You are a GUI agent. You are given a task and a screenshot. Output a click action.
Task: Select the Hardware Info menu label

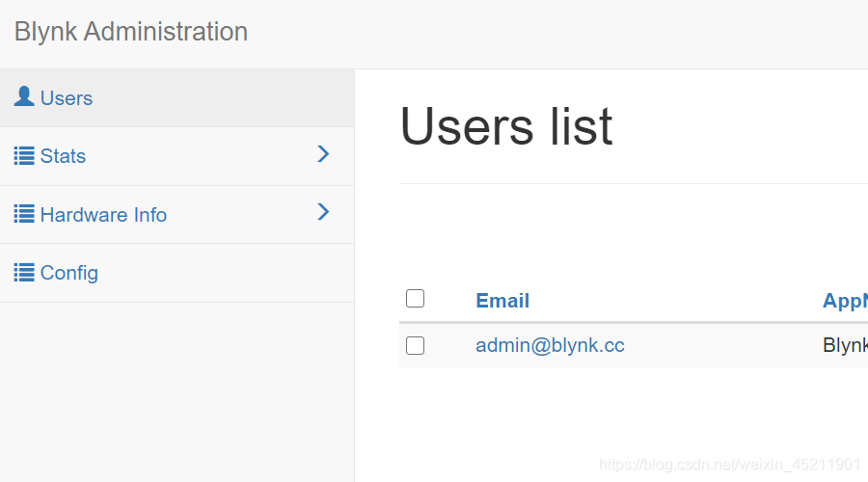[103, 215]
